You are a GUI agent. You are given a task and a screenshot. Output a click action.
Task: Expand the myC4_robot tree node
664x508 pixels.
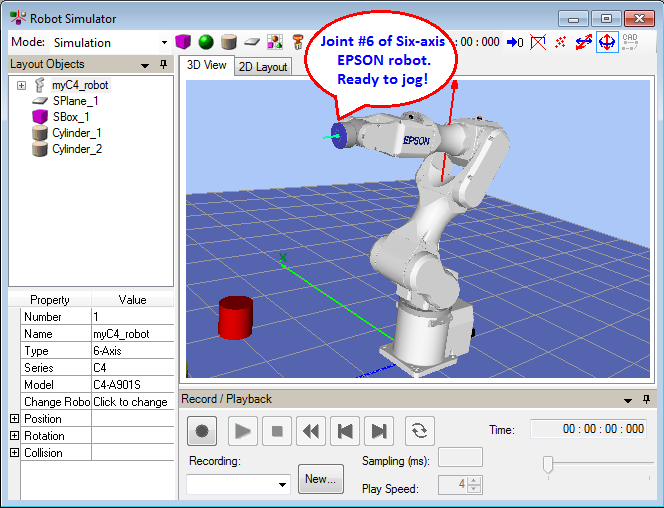[x=21, y=86]
